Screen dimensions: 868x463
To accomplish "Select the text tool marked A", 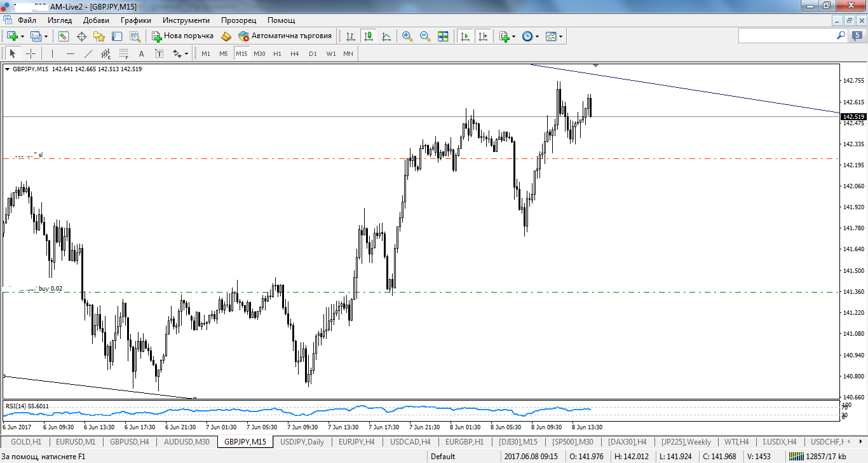I will click(x=141, y=53).
